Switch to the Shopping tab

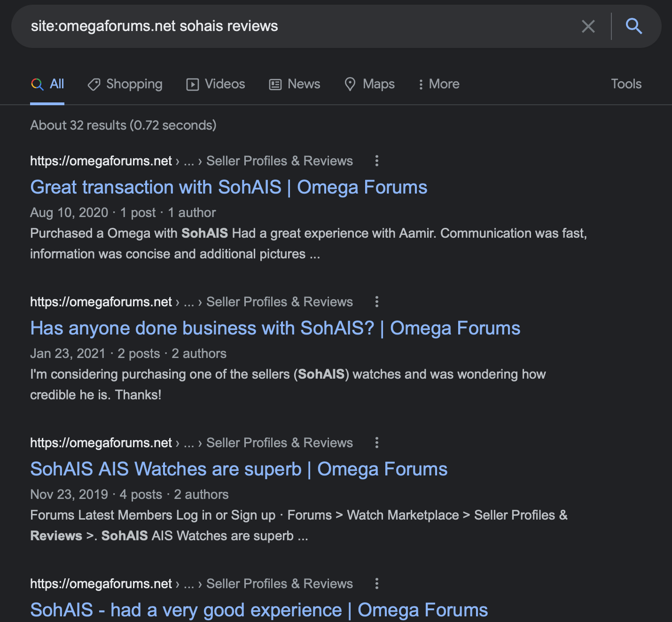[125, 84]
